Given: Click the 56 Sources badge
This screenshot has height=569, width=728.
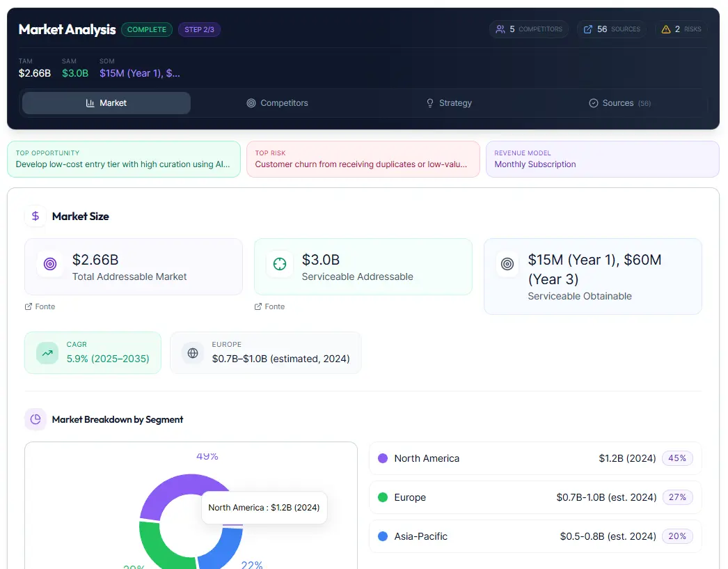Looking at the screenshot, I should (611, 29).
